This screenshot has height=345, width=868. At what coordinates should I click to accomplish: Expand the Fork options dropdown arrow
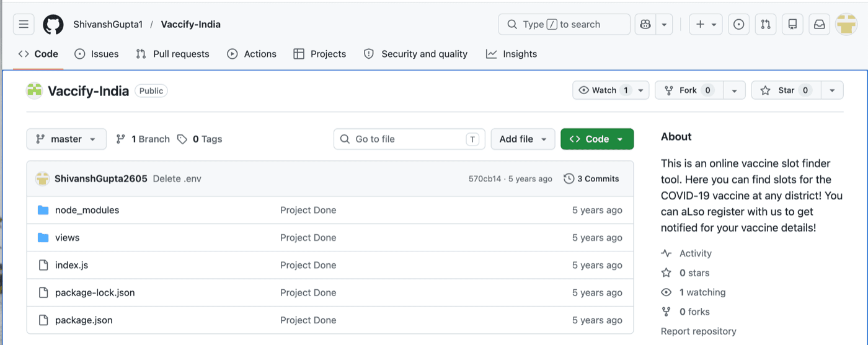point(734,90)
